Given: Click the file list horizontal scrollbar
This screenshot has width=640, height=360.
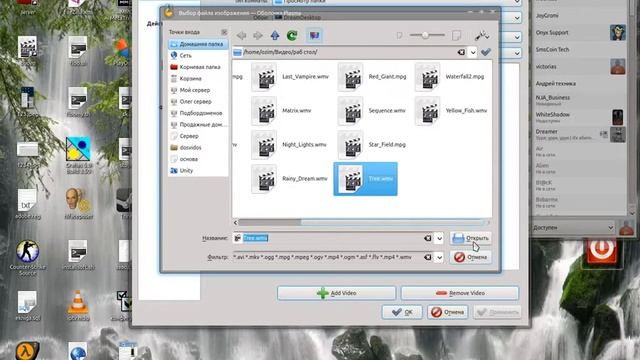Looking at the screenshot, I should (x=362, y=222).
